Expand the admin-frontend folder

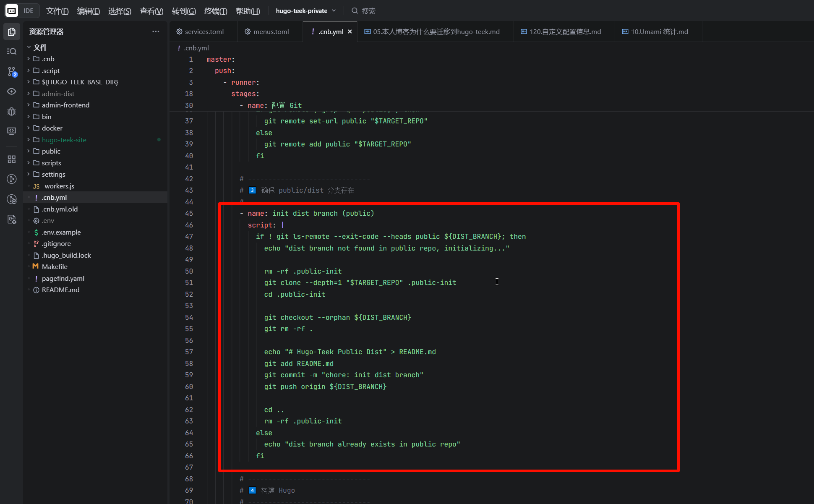(x=65, y=105)
